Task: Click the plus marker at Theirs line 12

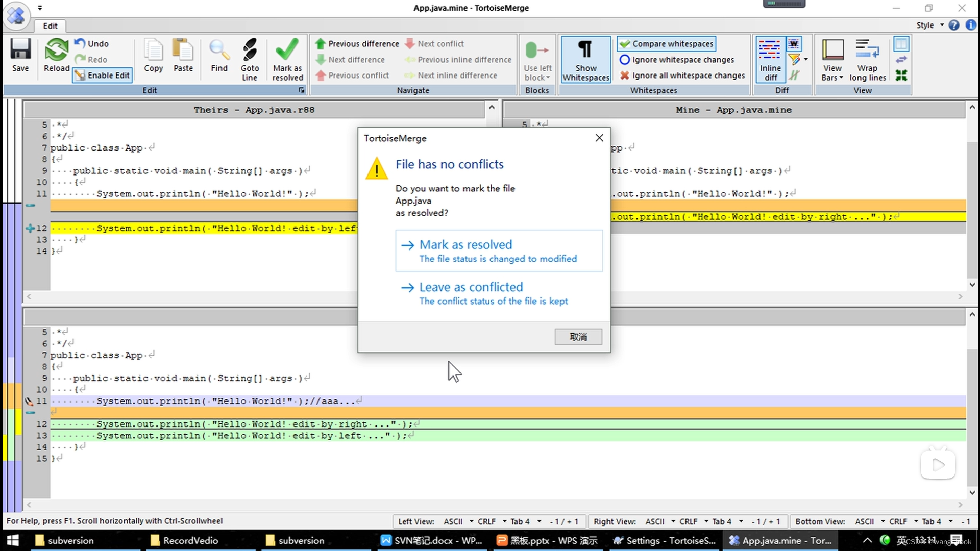Action: pyautogui.click(x=30, y=229)
